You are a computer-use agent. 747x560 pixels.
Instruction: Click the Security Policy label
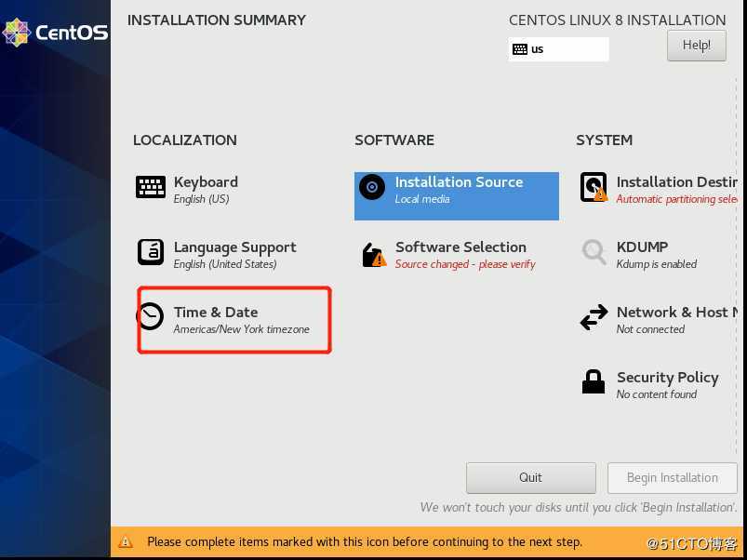click(667, 378)
